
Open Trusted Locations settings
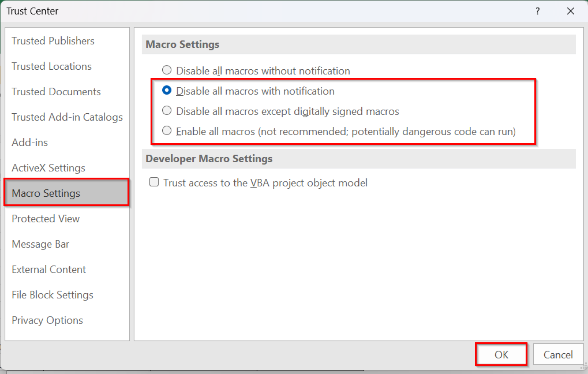point(52,66)
